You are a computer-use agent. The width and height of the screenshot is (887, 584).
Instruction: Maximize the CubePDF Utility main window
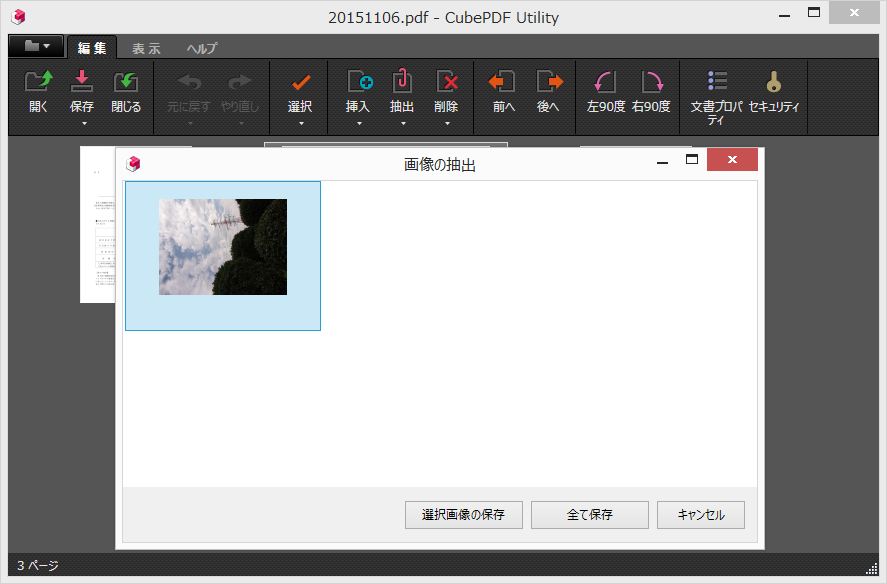pos(814,12)
